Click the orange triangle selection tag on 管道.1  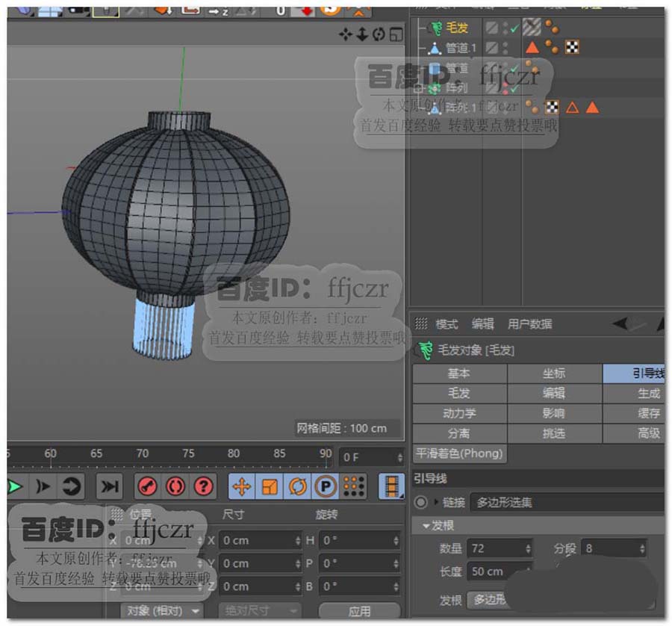[532, 47]
